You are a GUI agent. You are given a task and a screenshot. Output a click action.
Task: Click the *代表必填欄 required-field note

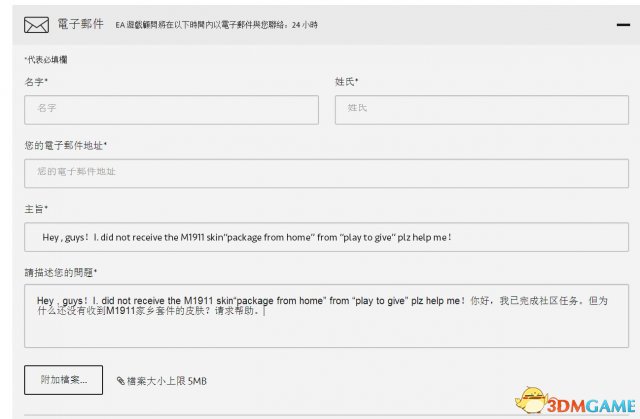pos(46,60)
